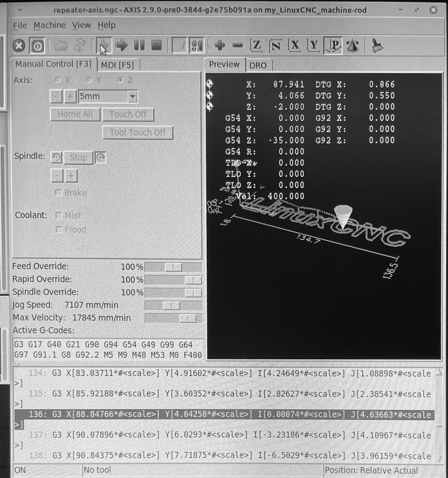Viewport: 448px width, 478px height.
Task: Toggle rotate/pan mode cone icon
Action: click(x=352, y=46)
